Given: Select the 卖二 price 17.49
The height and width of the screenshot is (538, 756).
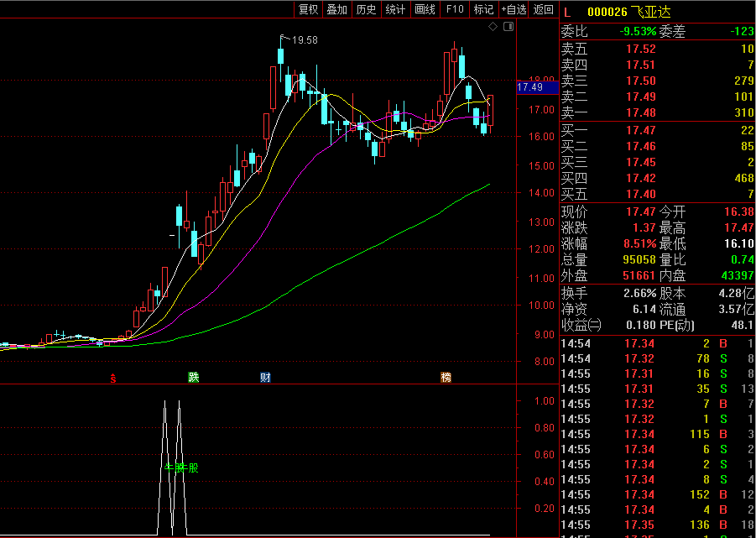Looking at the screenshot, I should (x=641, y=97).
